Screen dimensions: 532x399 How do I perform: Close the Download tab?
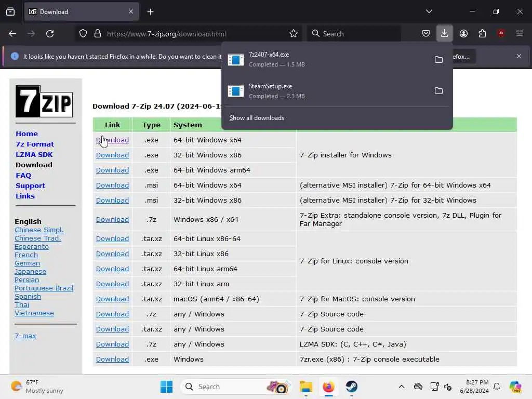click(131, 11)
